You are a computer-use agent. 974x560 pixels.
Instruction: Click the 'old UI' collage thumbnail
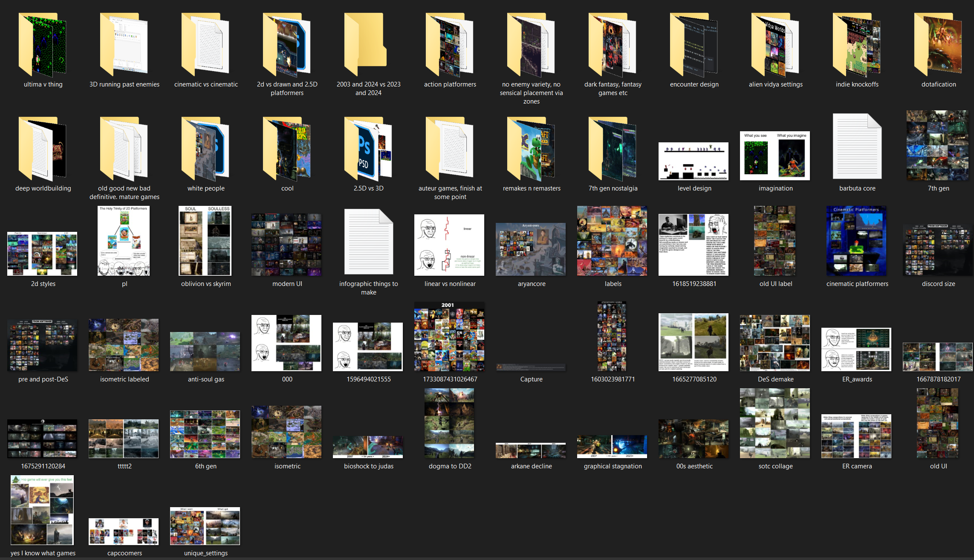pos(937,423)
